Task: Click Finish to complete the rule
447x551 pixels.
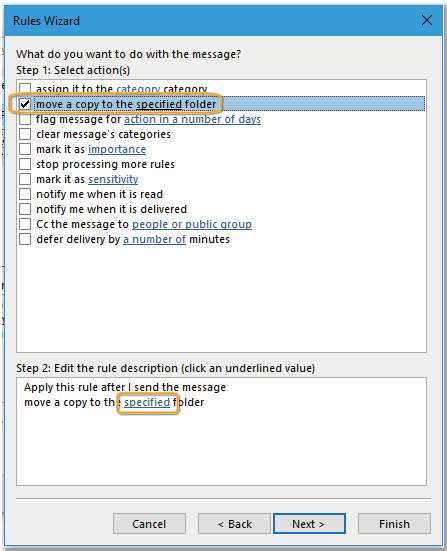Action: pyautogui.click(x=394, y=524)
